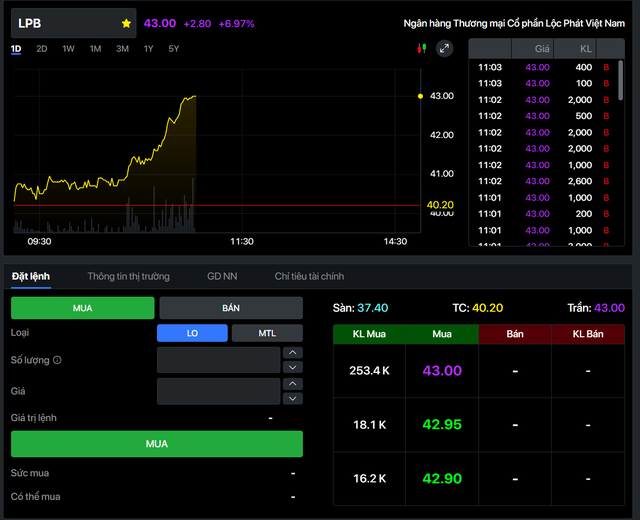Toggle the favorite star for LPB
Image resolution: width=640 pixels, height=520 pixels.
tap(126, 24)
